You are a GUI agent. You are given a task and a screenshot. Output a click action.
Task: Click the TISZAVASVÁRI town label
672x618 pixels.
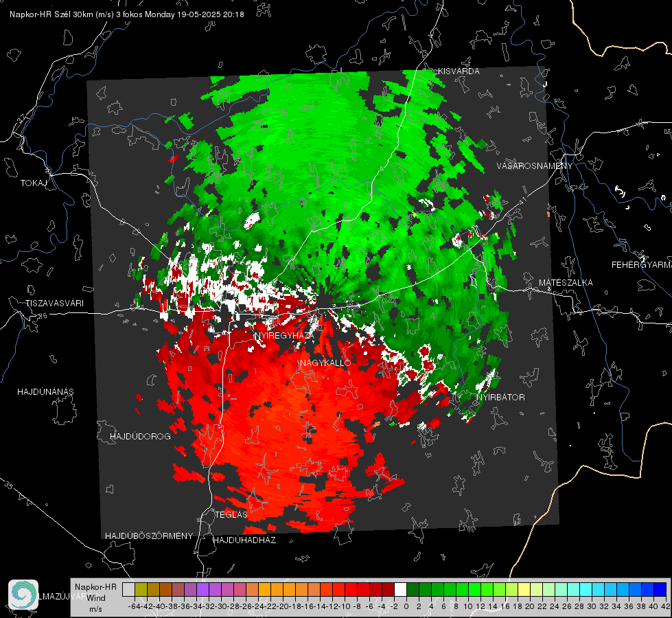(x=54, y=304)
